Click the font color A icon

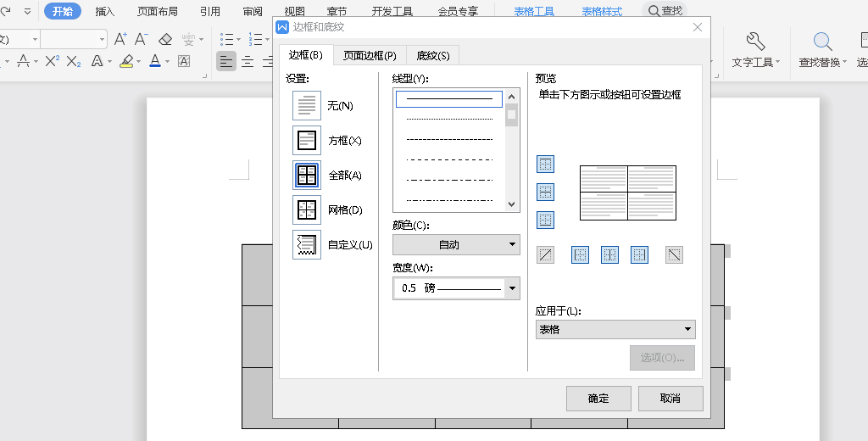155,61
